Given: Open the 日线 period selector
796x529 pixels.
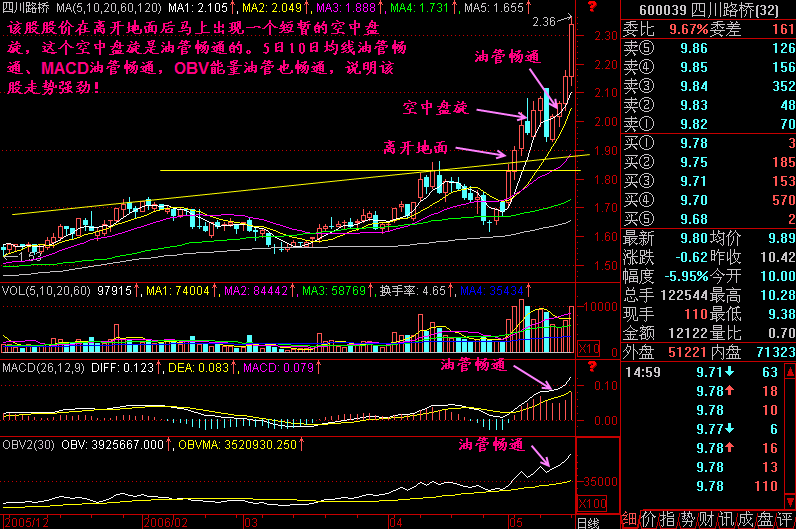Looking at the screenshot, I should coord(588,521).
